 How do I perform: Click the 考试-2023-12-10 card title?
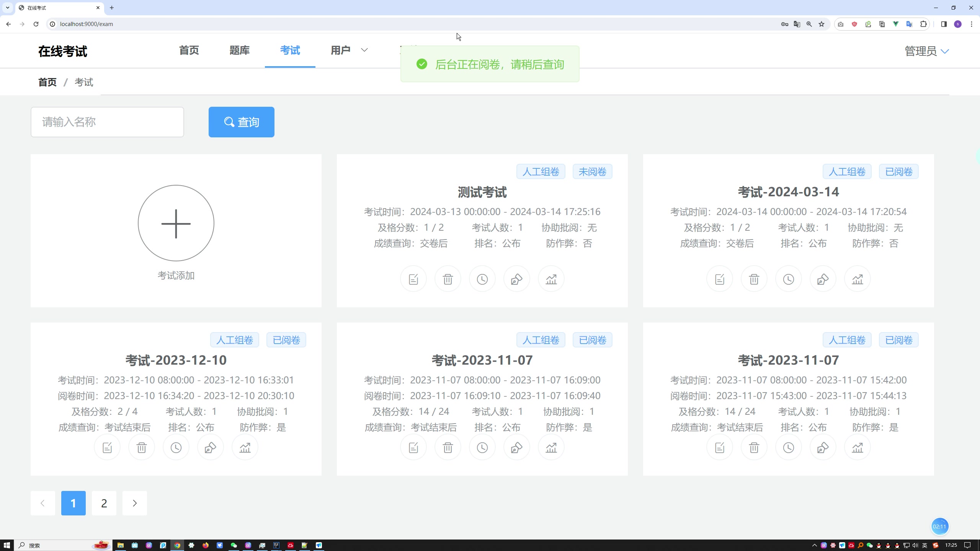(x=176, y=360)
